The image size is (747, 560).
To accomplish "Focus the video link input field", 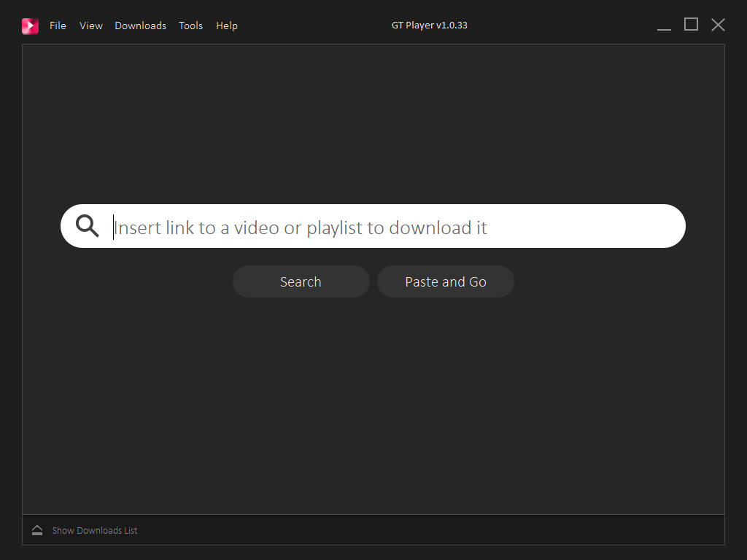I will (x=394, y=227).
